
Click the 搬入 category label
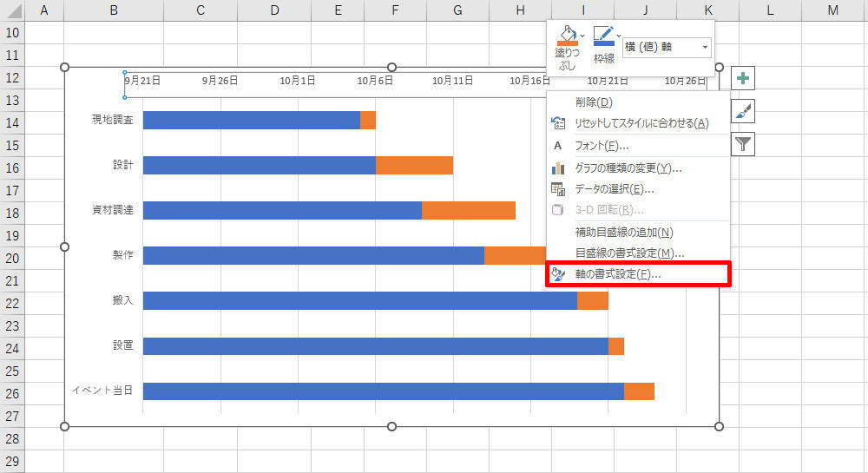coord(123,299)
